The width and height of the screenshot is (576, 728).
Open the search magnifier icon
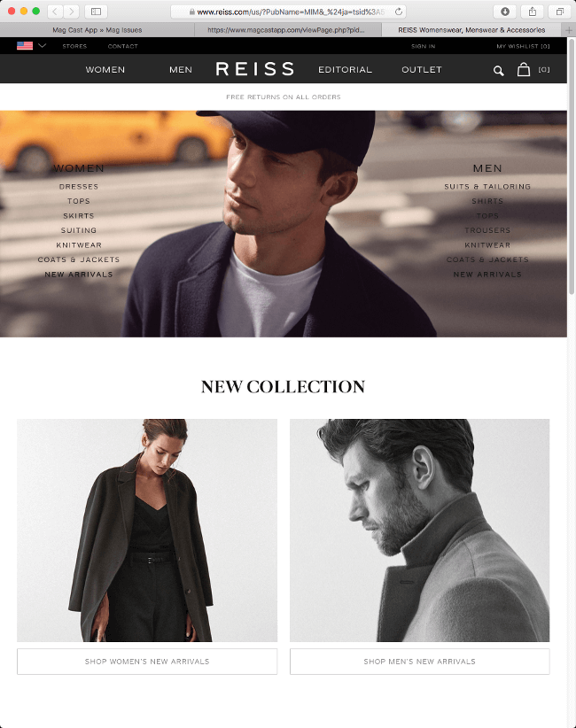tap(498, 71)
